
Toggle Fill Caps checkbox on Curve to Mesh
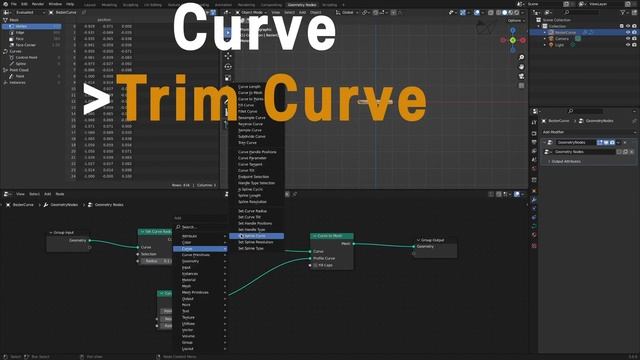(316, 265)
